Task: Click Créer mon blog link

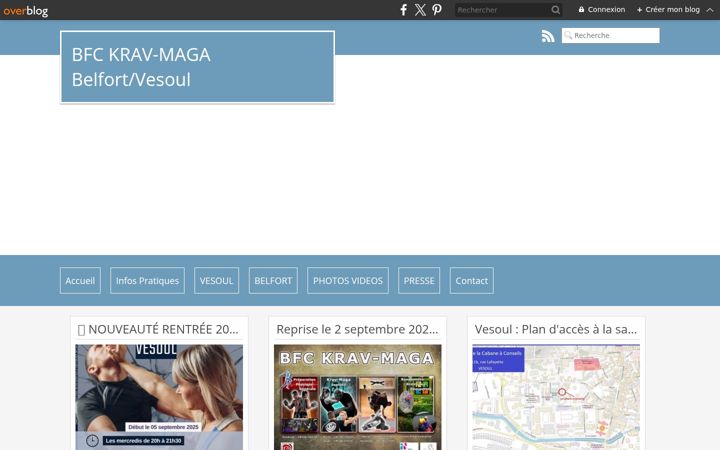Action: coord(668,10)
